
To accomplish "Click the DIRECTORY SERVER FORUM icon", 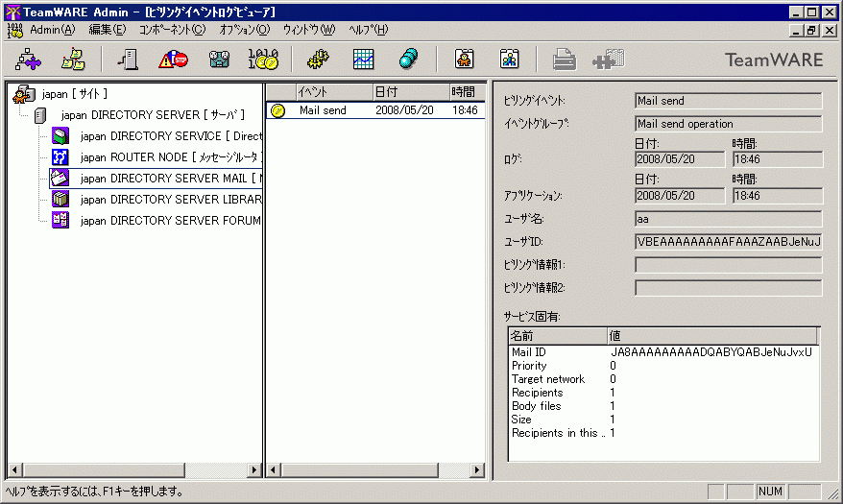I will 60,220.
